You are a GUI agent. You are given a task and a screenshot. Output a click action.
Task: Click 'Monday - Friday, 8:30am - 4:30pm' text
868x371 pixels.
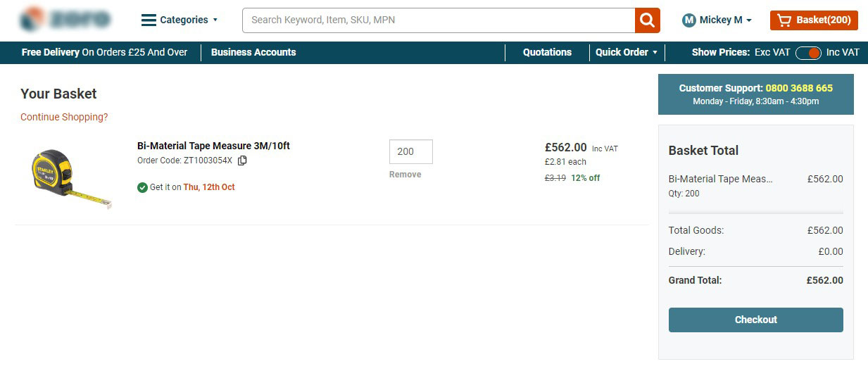click(756, 101)
